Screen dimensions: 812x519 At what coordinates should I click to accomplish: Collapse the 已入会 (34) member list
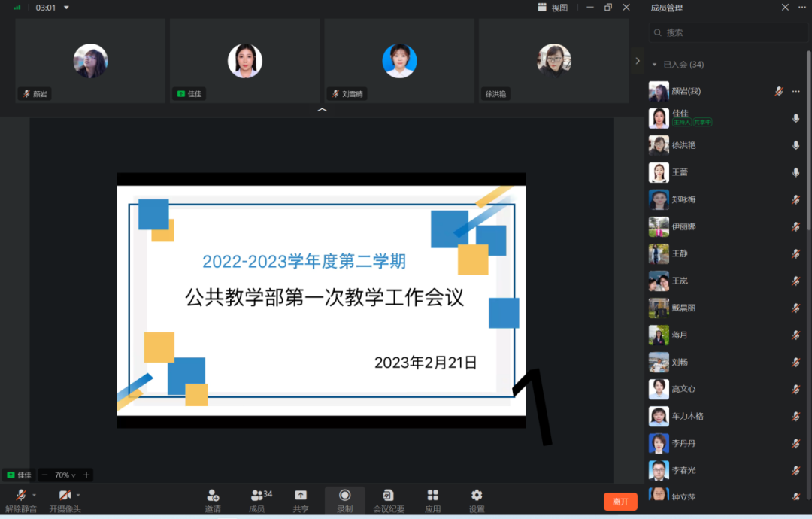coord(655,65)
